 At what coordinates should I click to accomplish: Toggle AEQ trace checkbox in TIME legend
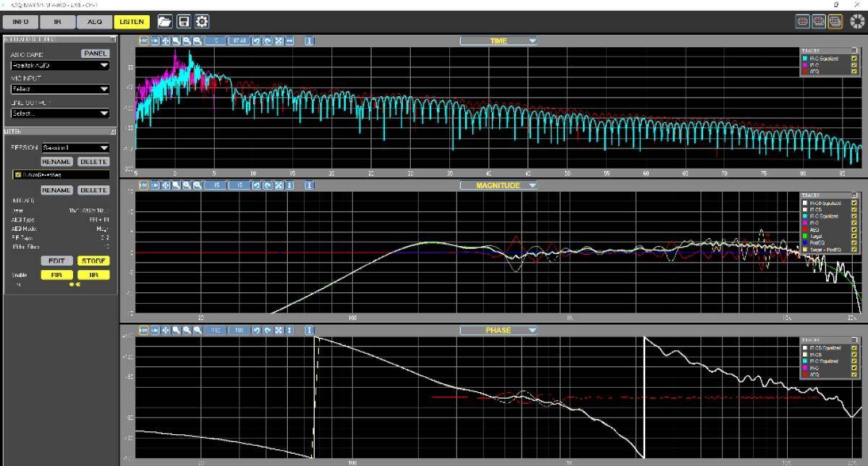(854, 72)
